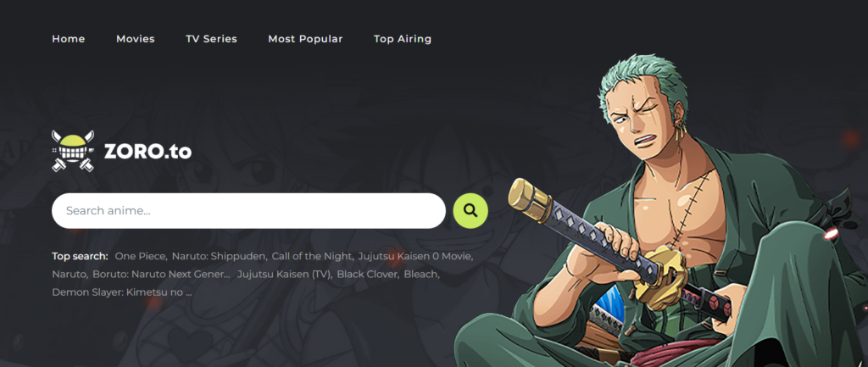The width and height of the screenshot is (868, 367).
Task: Click the ZORO.to site title text
Action: [147, 151]
